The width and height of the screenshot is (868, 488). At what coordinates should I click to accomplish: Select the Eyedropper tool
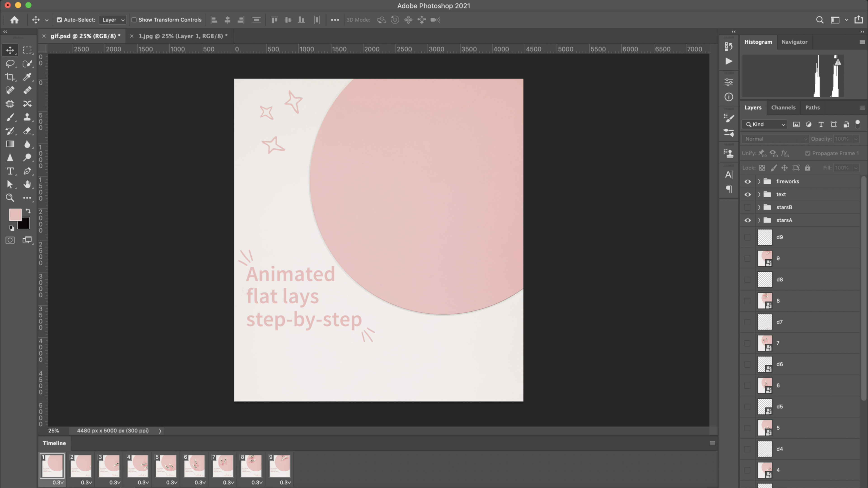[27, 77]
